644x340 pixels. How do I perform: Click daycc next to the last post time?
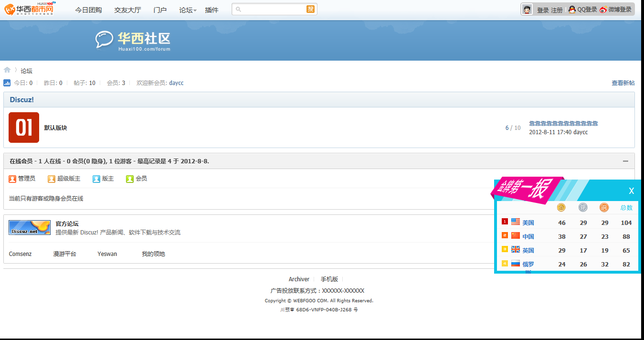pos(581,132)
